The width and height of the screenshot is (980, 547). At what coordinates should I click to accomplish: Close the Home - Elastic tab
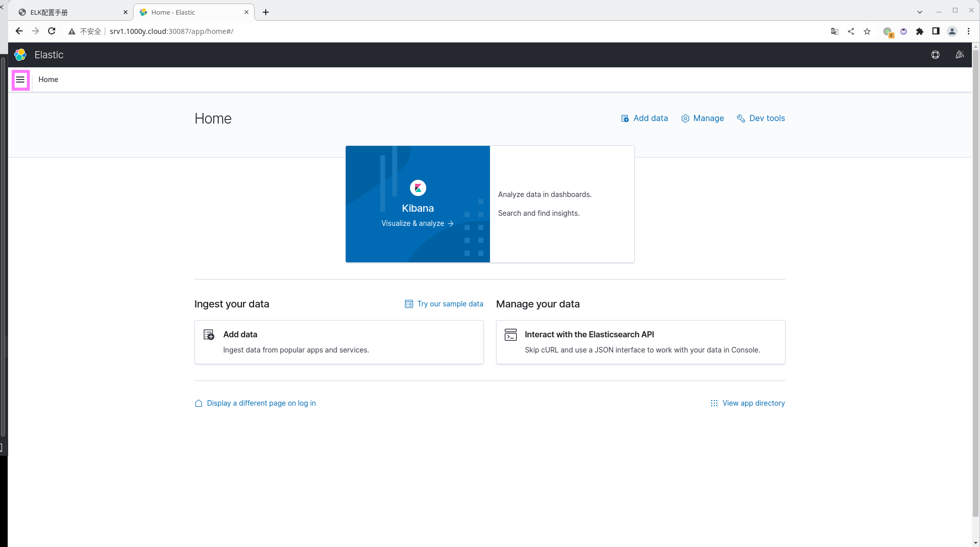tap(247, 12)
